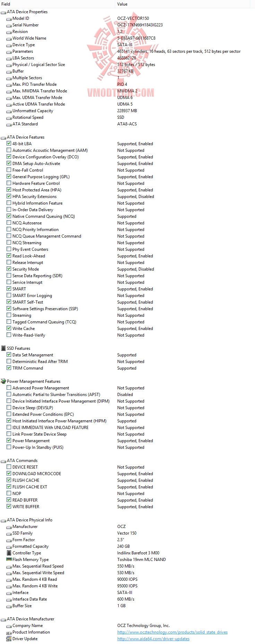
Task: Click the ATA Device Manufacturer section icon
Action: pos(3,619)
